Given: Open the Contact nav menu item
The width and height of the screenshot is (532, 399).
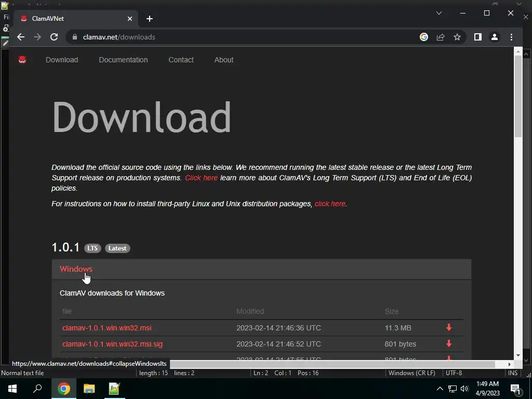Looking at the screenshot, I should (181, 60).
